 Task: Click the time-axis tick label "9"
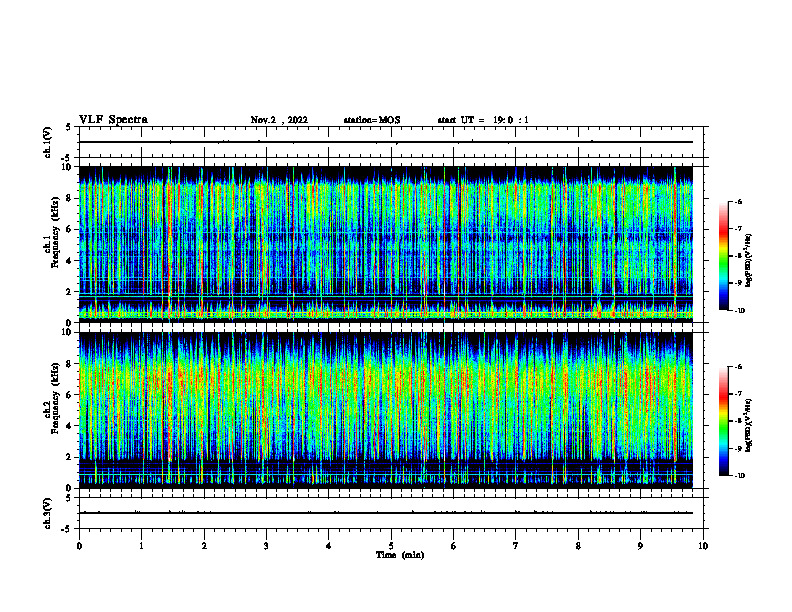click(640, 546)
